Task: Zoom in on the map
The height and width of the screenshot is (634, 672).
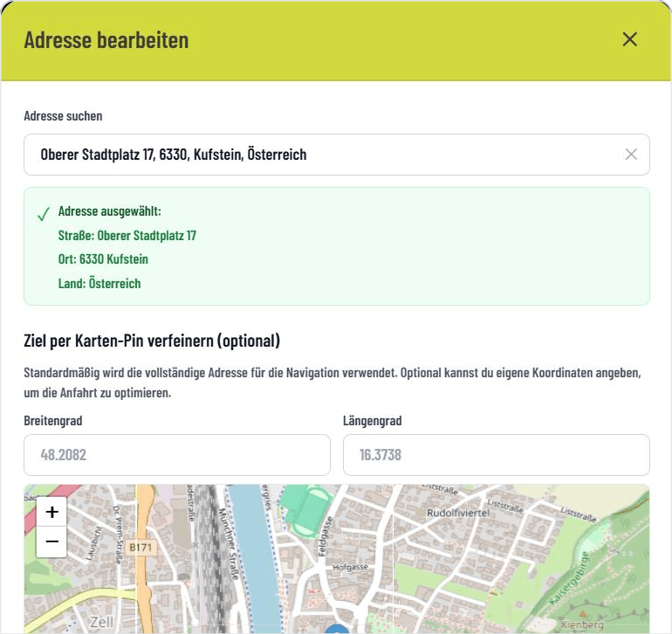Action: point(51,512)
